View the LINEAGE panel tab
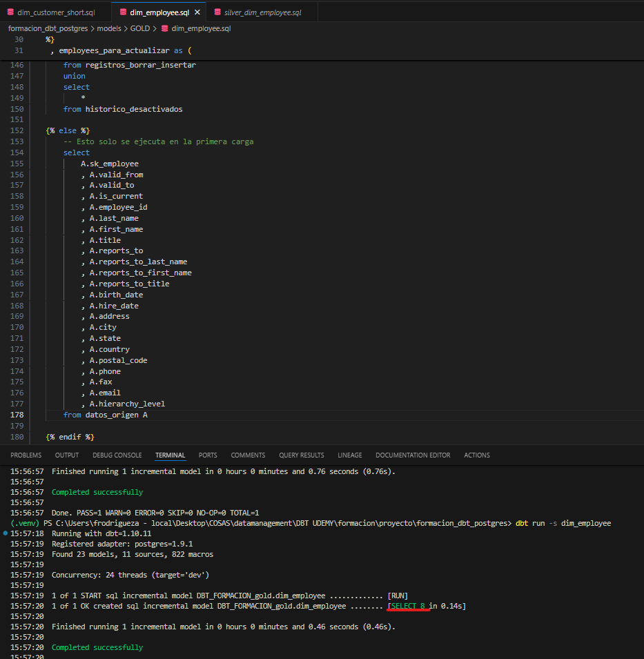The image size is (644, 659). point(349,455)
